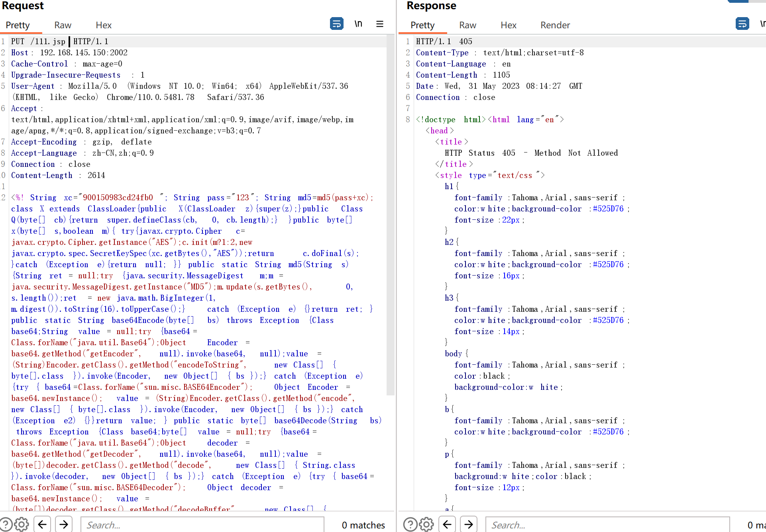The image size is (766, 532).
Task: Toggle non-printable chars \n in Request panel
Action: point(359,24)
